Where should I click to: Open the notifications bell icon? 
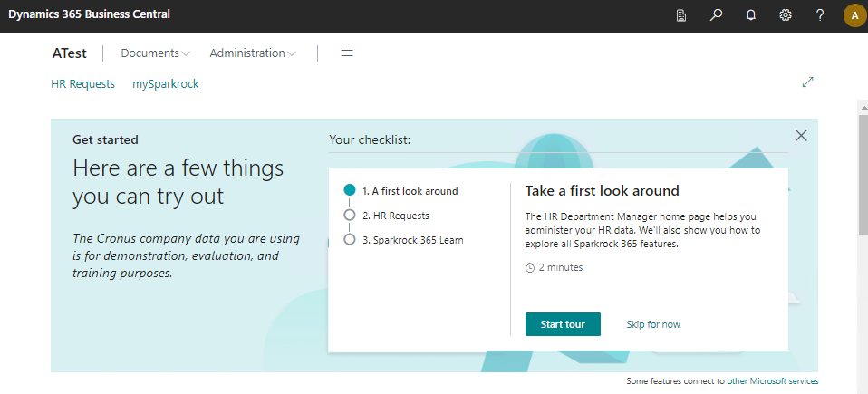(x=750, y=15)
